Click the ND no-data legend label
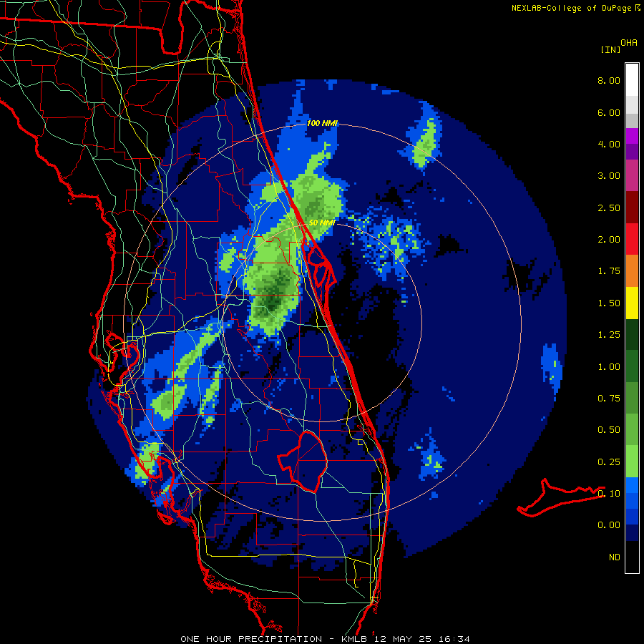The width and height of the screenshot is (644, 644). click(x=615, y=557)
